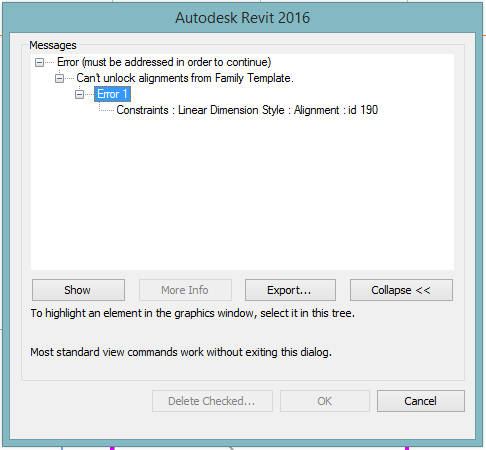
Task: Click the Autodesk Revit 2016 title bar
Action: click(243, 18)
